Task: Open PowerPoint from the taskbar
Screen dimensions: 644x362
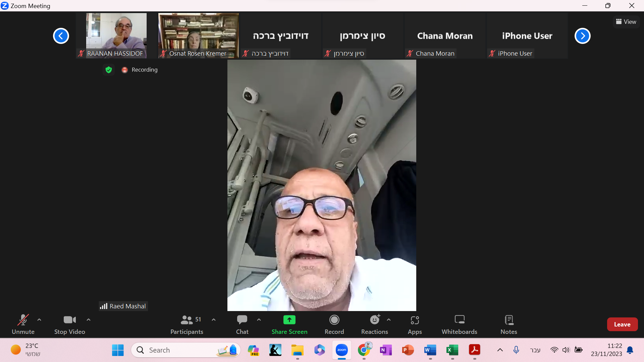Action: coord(408,350)
